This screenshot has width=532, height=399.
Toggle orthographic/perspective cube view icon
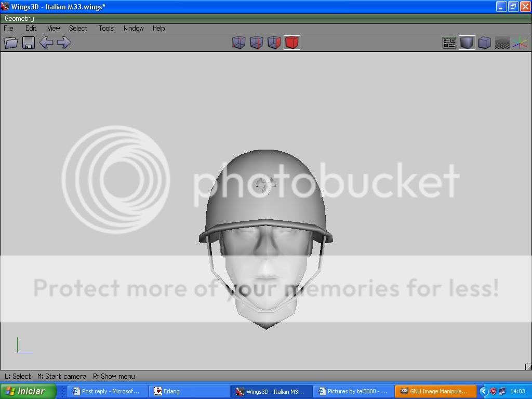coord(484,43)
